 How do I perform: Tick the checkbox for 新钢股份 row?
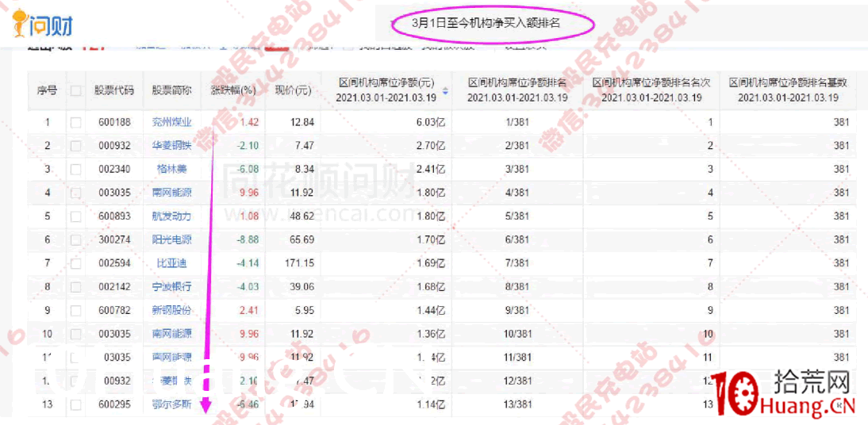[x=76, y=310]
